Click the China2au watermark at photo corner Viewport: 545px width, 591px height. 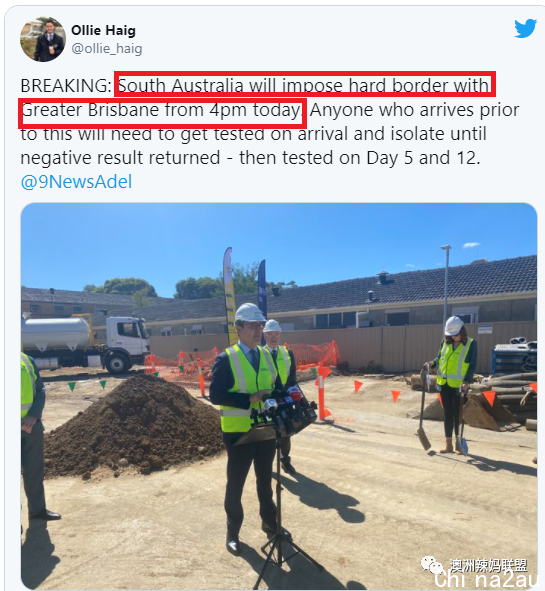point(486,579)
